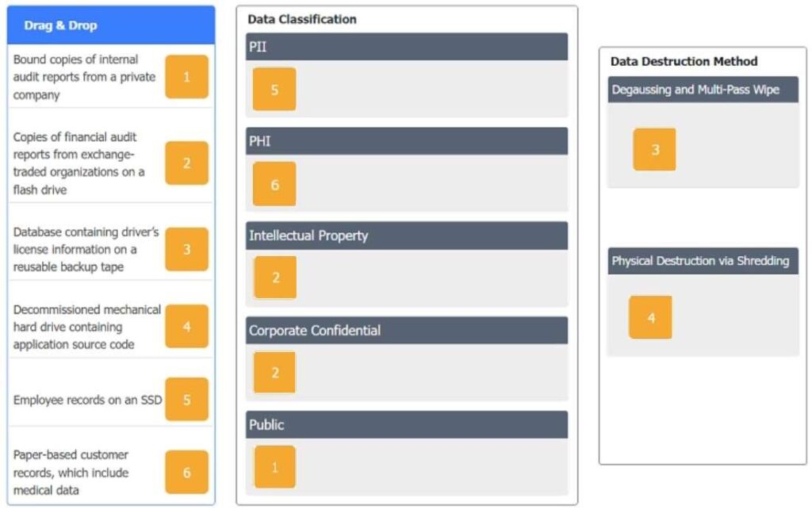Click tile 3 beside driver's license database
Image resolution: width=812 pixels, height=510 pixels.
coord(186,249)
